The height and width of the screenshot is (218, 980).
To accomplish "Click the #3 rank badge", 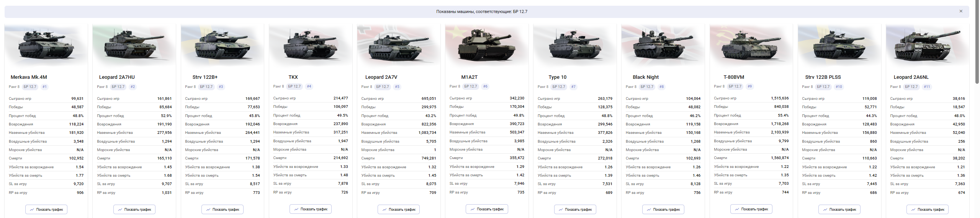I will (221, 87).
